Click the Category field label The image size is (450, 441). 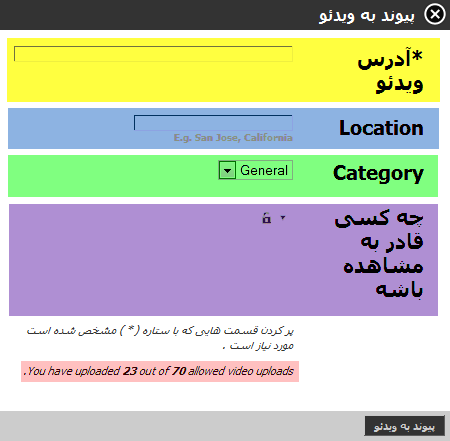point(378,173)
